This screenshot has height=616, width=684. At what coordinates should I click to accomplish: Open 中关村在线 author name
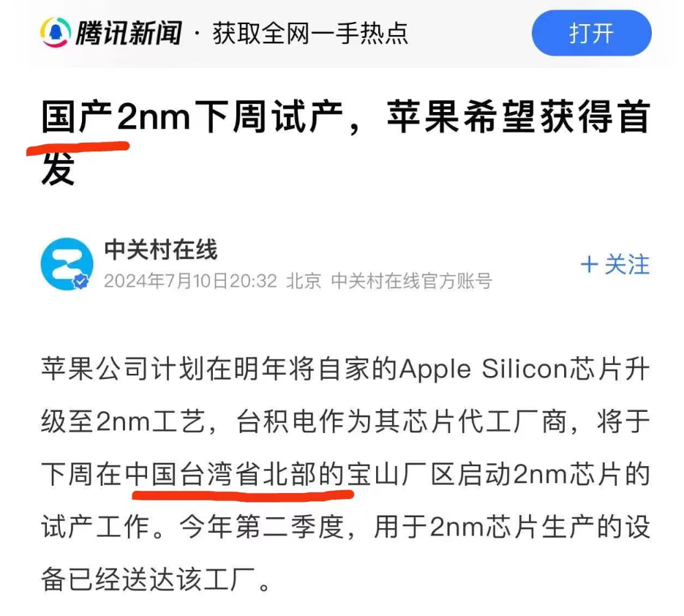tap(160, 249)
